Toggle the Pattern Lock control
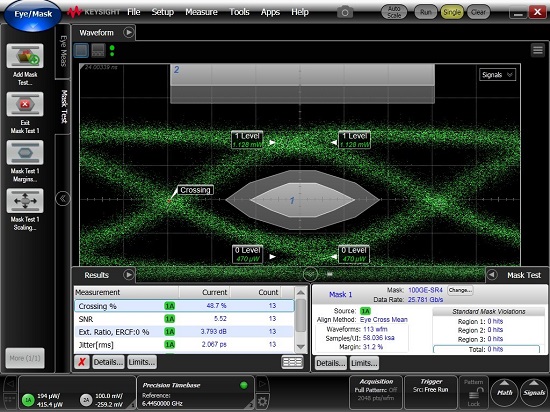The image size is (550, 412). click(474, 392)
